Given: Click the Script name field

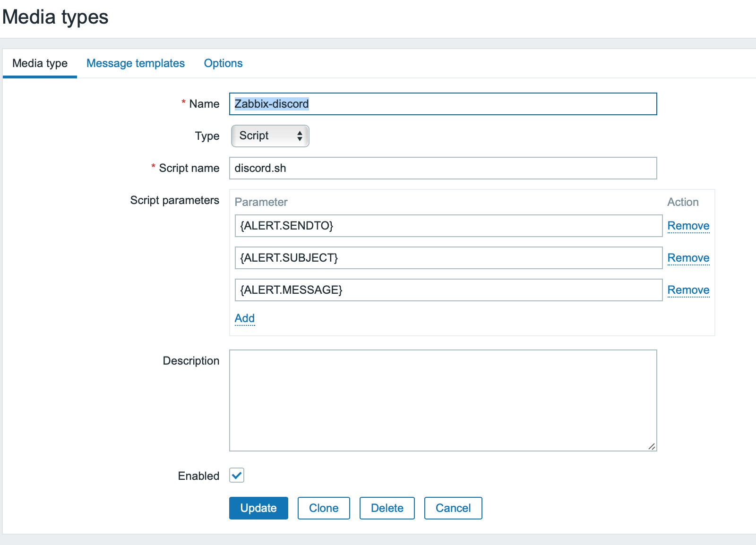Looking at the screenshot, I should (443, 168).
